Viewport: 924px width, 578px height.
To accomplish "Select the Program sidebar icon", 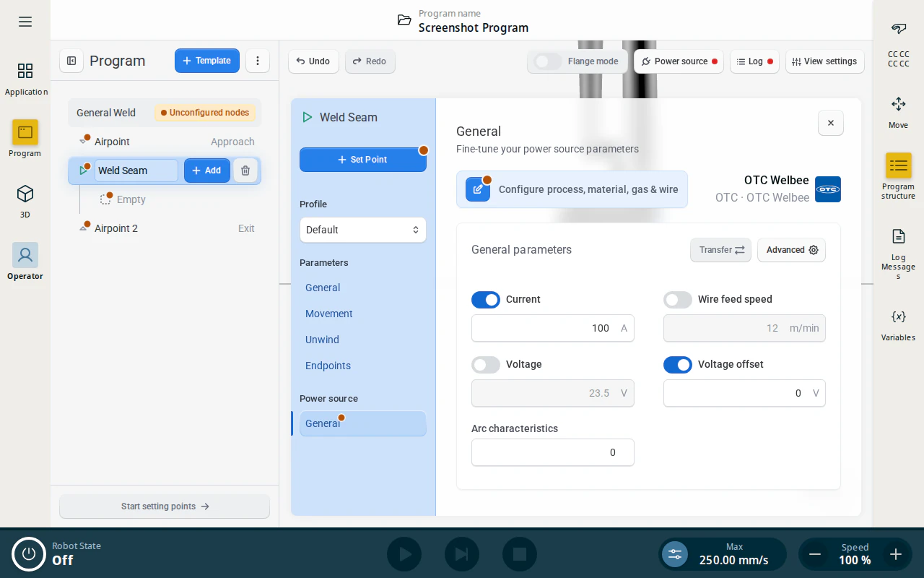I will pos(25,132).
